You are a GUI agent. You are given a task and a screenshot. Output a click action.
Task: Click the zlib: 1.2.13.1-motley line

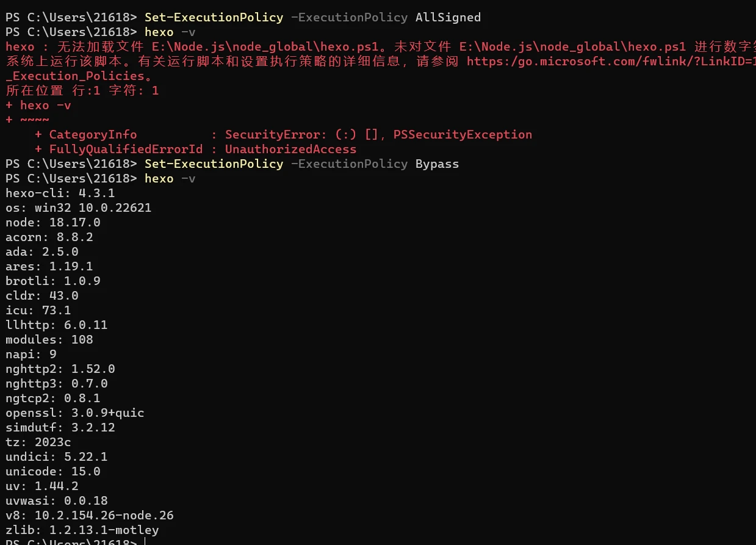point(82,530)
